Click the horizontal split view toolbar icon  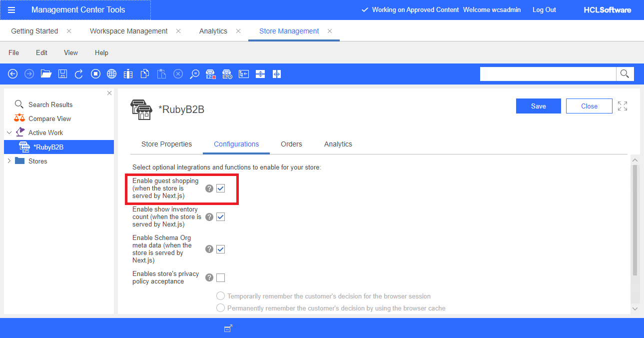260,74
